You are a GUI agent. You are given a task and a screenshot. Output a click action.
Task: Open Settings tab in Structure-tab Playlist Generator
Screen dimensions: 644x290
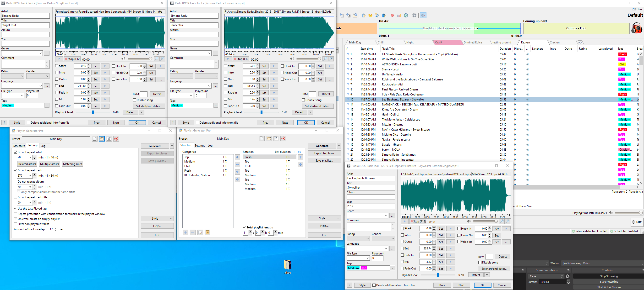(200, 146)
